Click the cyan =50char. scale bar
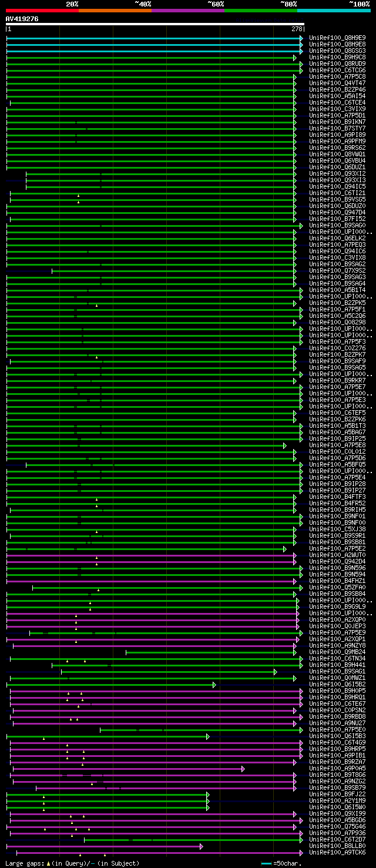376x868 pixels. coord(267,863)
